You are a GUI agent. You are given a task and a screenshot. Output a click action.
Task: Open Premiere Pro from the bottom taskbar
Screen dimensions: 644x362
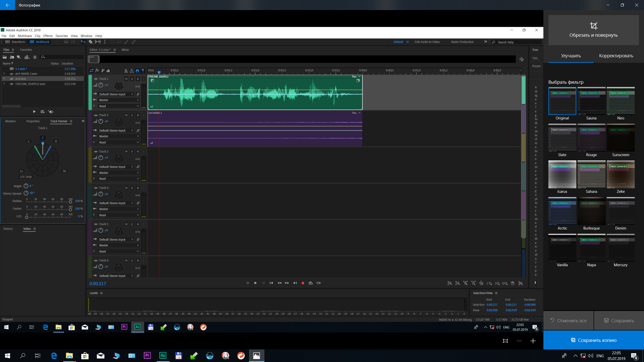tap(147, 355)
